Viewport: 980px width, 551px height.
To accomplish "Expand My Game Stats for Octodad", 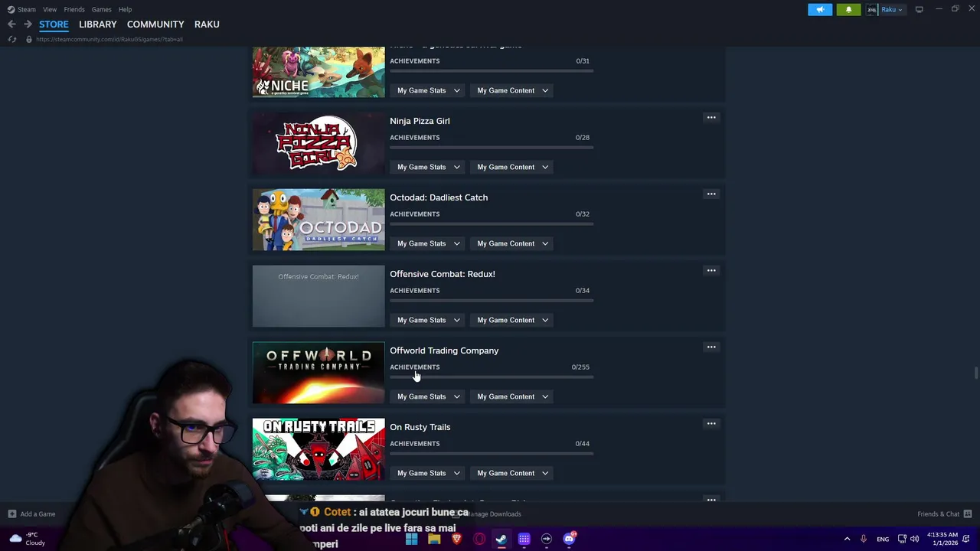I will click(x=429, y=243).
